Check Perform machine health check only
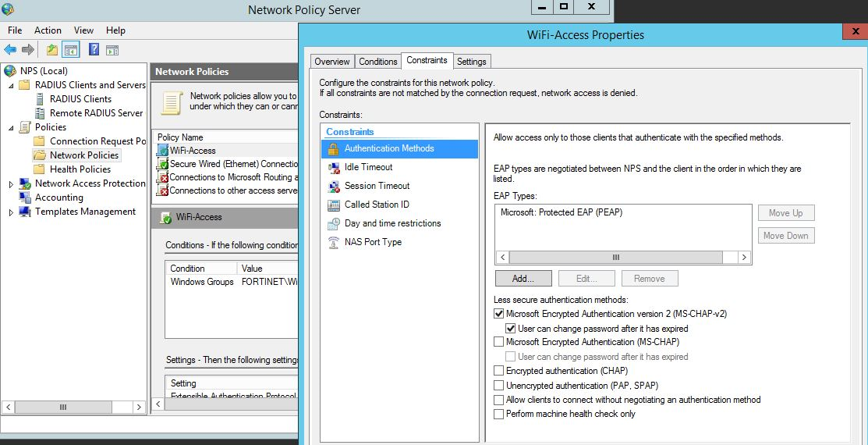Screen dimensions: 868x445 499,414
